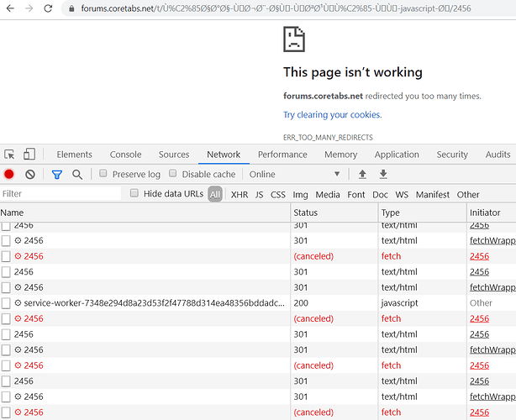This screenshot has height=420, width=516.
Task: Sort by the Name column header
Action: (145, 213)
